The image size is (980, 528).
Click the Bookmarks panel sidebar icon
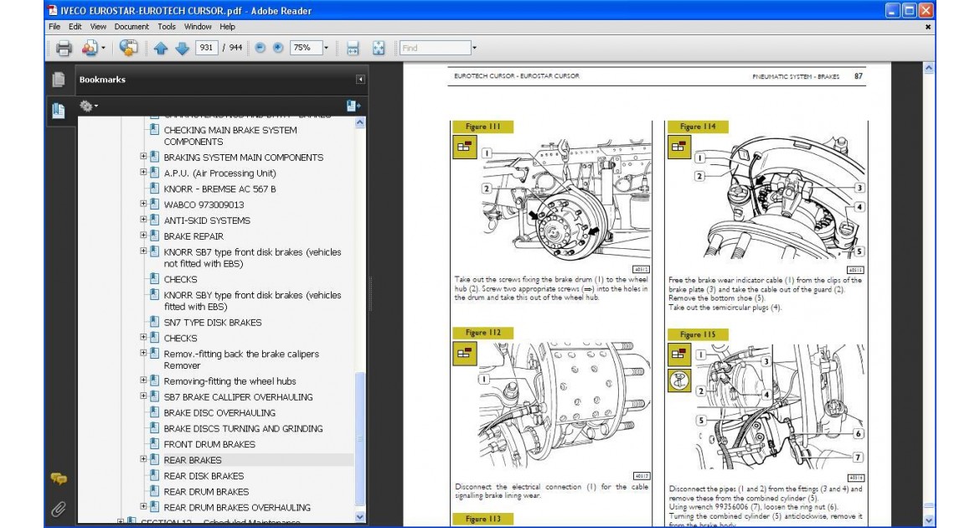pos(59,111)
